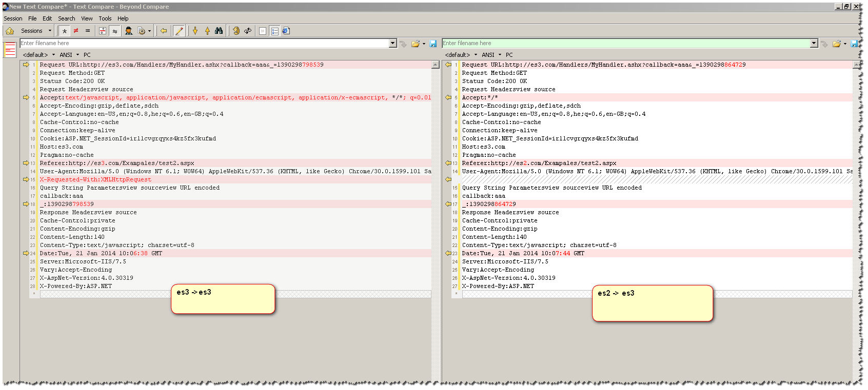Click right gutter arrow on Date 10:07:44 line
Screen dimensions: 868x390
[x=448, y=253]
